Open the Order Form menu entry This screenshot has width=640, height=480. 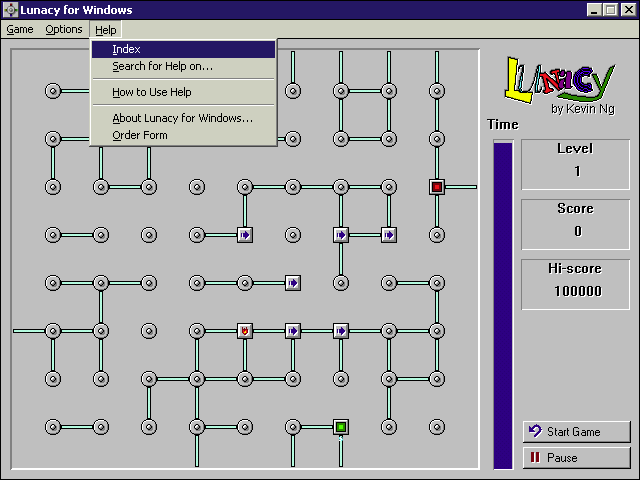click(140, 135)
